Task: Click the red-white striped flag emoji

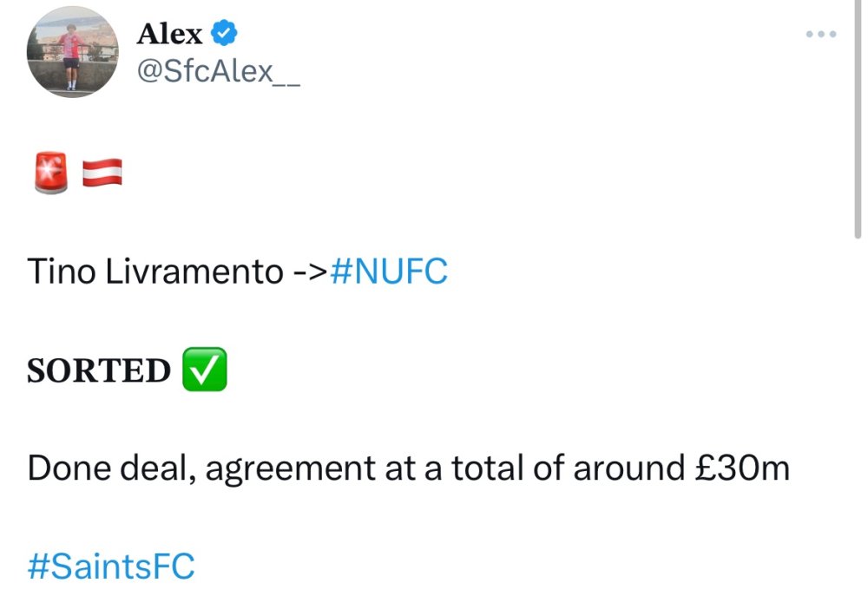Action: click(102, 173)
